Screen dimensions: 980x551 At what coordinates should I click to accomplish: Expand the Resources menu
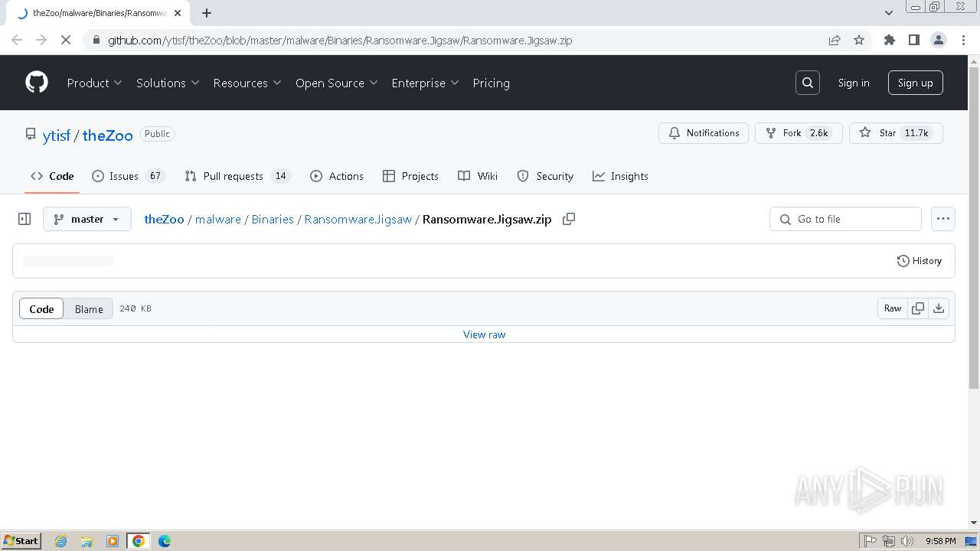click(247, 83)
